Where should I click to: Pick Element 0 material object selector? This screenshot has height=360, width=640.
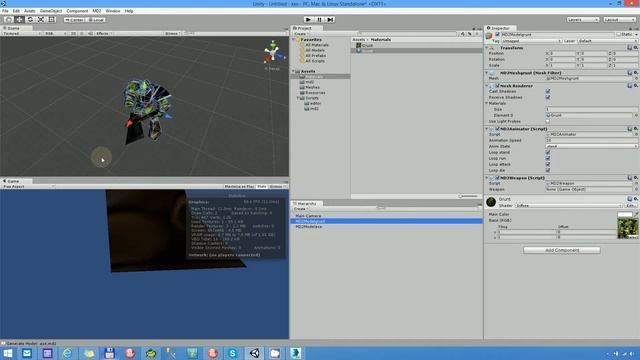(x=636, y=115)
